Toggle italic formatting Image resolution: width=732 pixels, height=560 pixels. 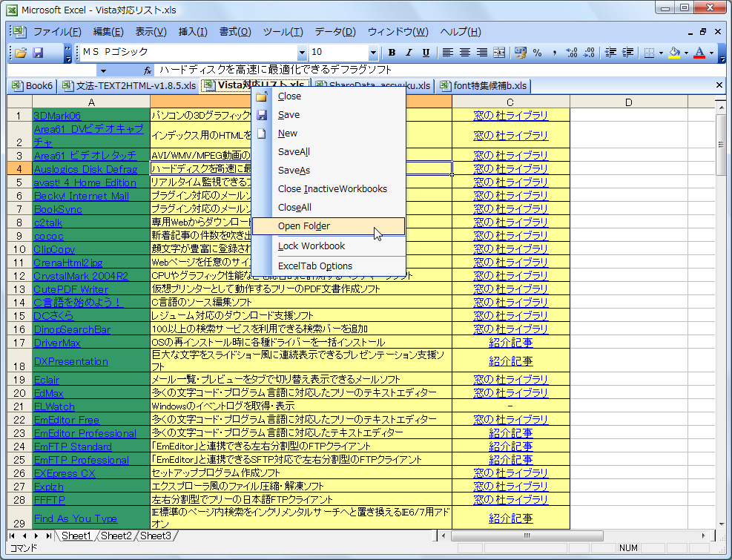[409, 53]
